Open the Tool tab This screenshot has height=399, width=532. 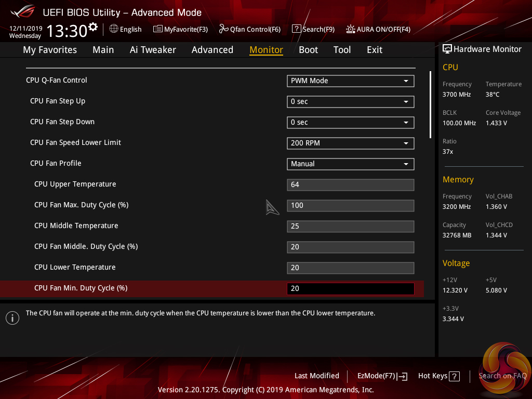(x=342, y=50)
